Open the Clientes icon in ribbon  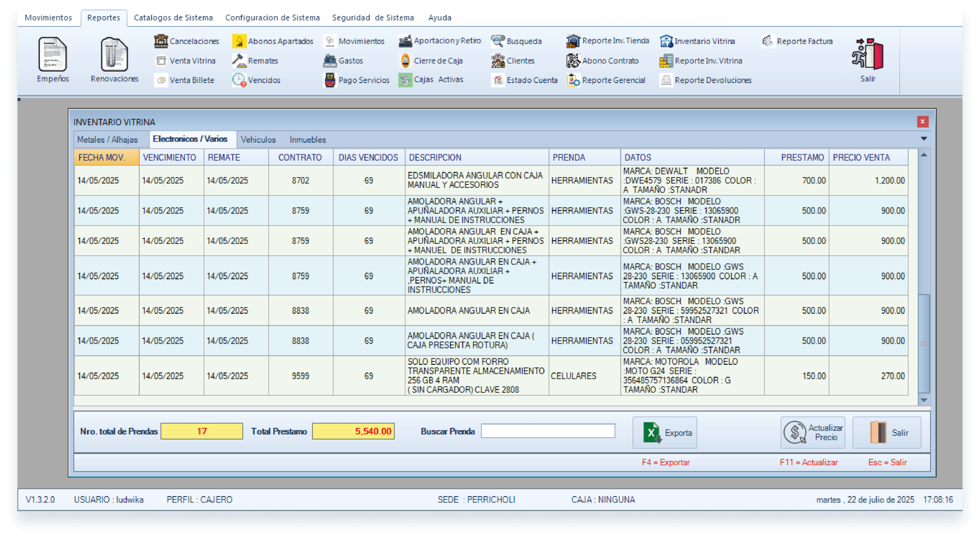(498, 60)
